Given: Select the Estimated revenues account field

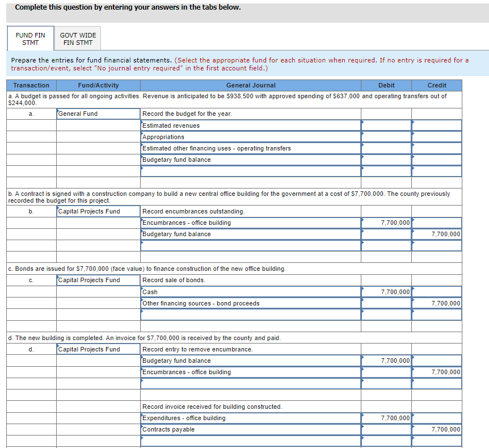Looking at the screenshot, I should [x=251, y=125].
